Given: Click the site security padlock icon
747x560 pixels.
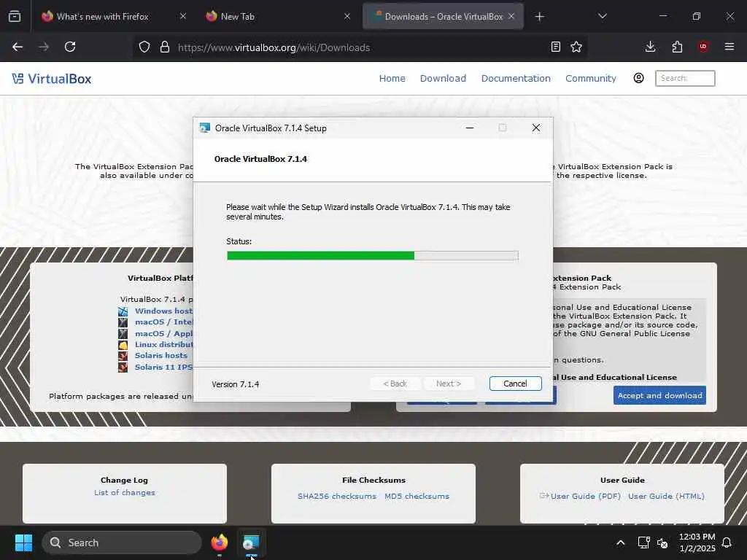Looking at the screenshot, I should pyautogui.click(x=165, y=47).
